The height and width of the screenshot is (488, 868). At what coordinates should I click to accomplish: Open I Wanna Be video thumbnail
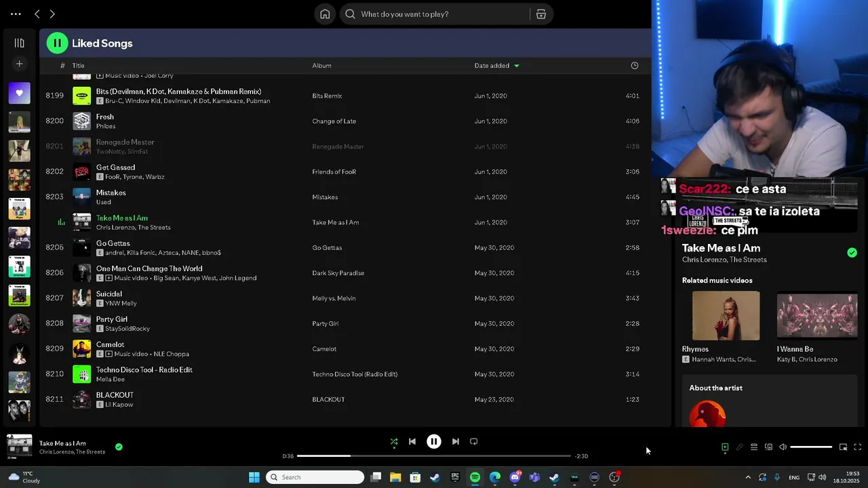pyautogui.click(x=817, y=316)
